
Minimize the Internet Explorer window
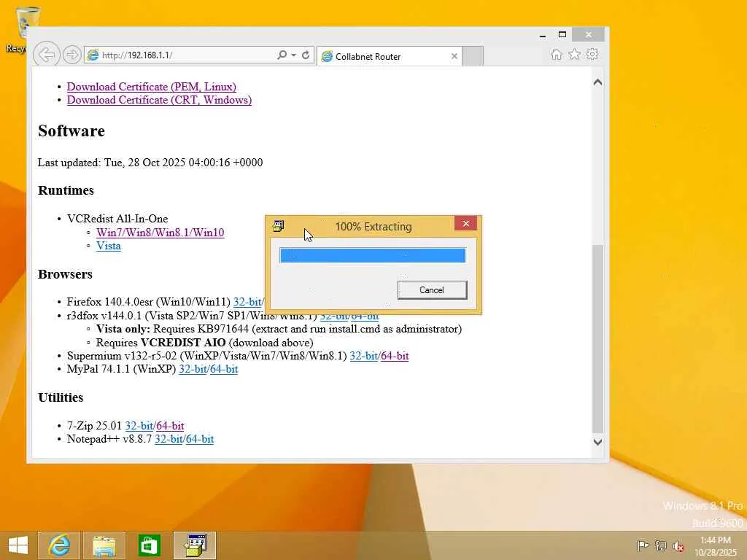(542, 35)
